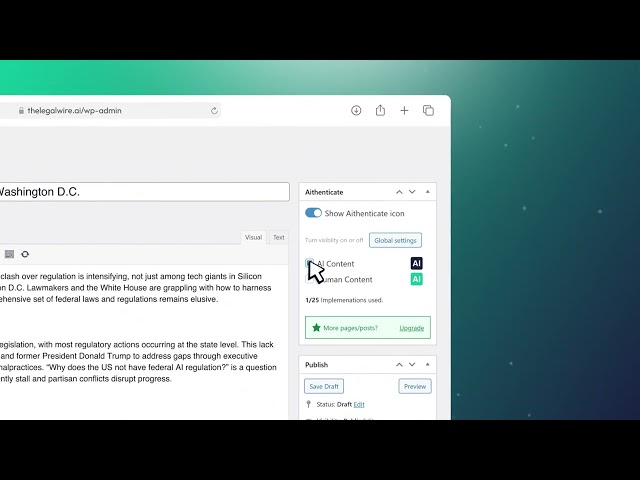This screenshot has width=640, height=480.
Task: Click the reload page icon in address bar
Action: pyautogui.click(x=214, y=111)
